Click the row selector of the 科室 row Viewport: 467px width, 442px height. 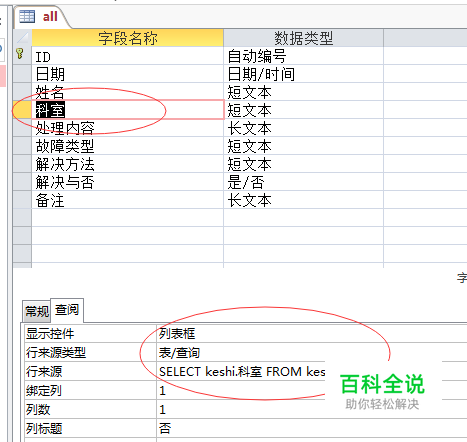[x=22, y=110]
